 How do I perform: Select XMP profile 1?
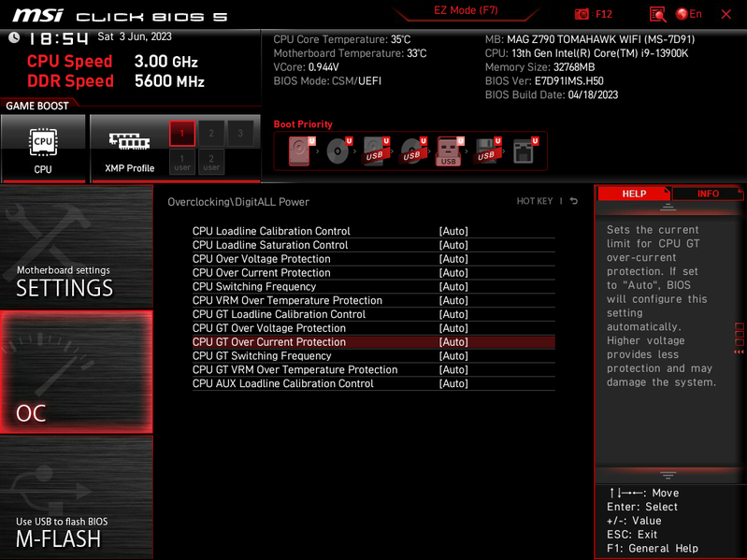[182, 134]
